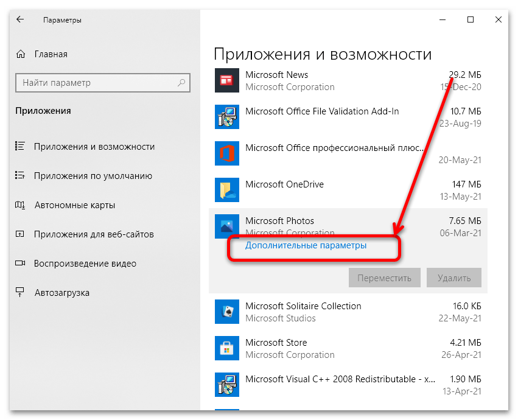Open Главная settings home
The width and height of the screenshot is (518, 420).
tap(51, 54)
